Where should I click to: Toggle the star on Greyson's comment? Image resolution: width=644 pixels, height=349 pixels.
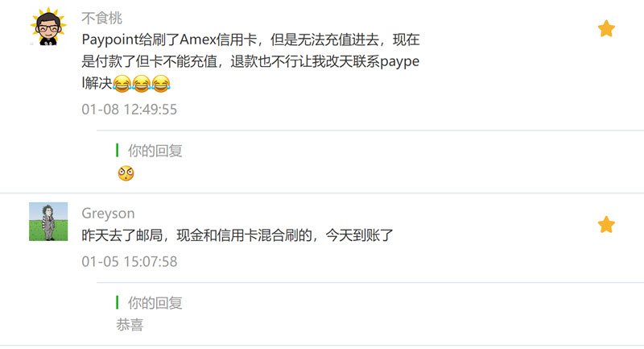click(606, 224)
